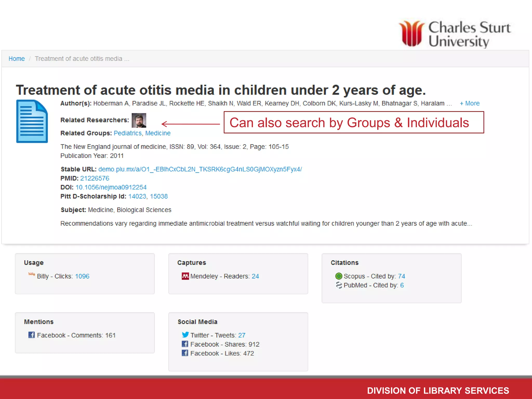Click 'Publication Year: 2011' text

click(x=92, y=156)
